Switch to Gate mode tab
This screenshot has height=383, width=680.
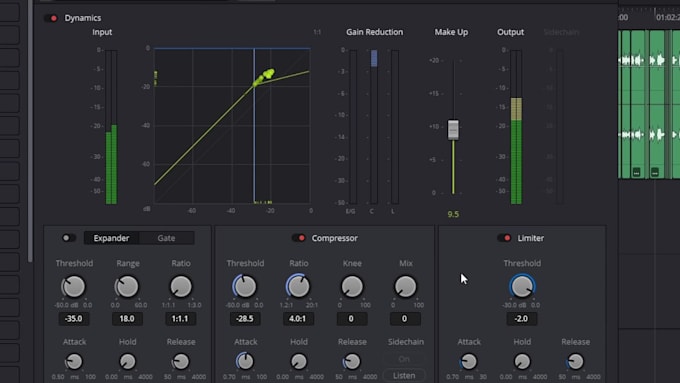click(x=167, y=238)
